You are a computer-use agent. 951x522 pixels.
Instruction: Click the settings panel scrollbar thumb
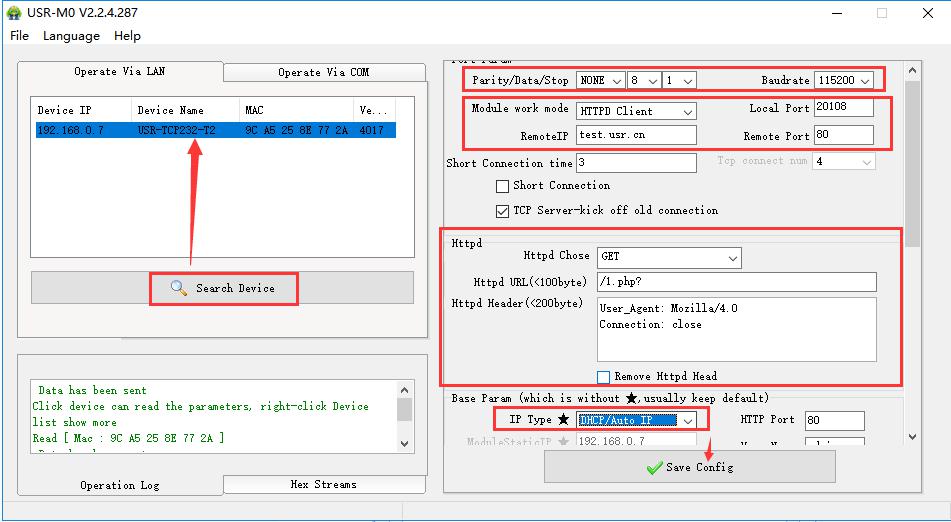click(x=912, y=164)
